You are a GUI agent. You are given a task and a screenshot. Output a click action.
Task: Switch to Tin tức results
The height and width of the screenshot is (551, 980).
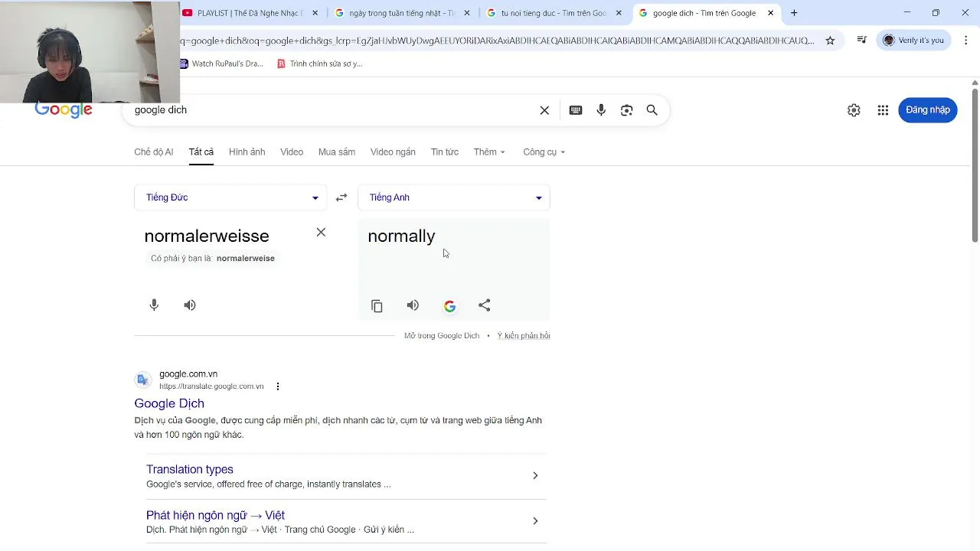445,152
